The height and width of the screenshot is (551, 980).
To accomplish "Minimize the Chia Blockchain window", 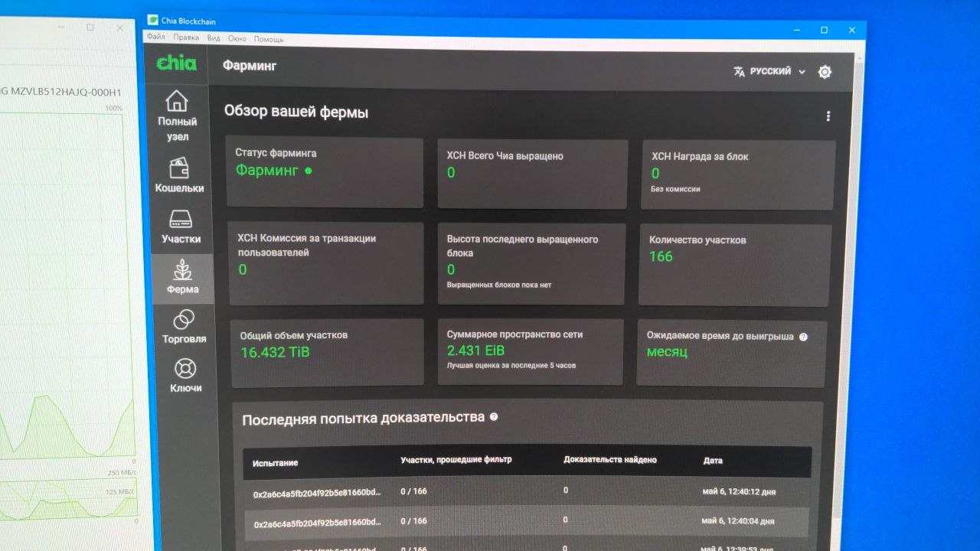I will click(x=795, y=30).
